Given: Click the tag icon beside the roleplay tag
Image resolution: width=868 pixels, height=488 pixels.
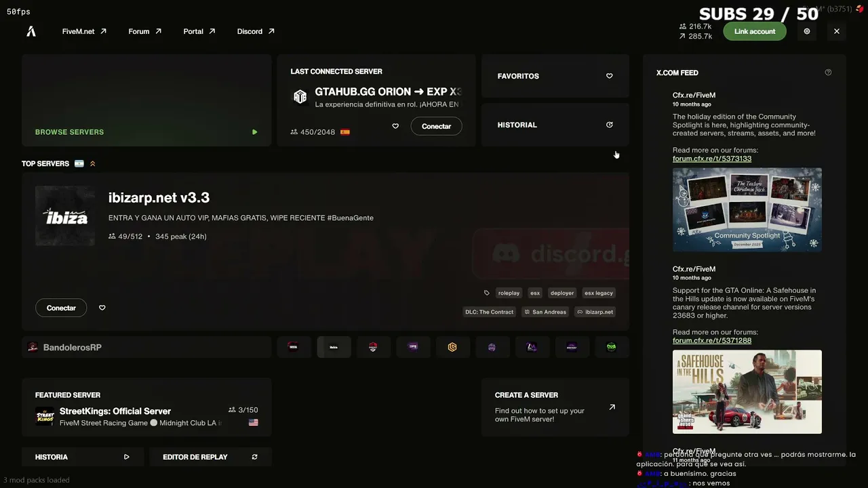Looking at the screenshot, I should (x=486, y=293).
